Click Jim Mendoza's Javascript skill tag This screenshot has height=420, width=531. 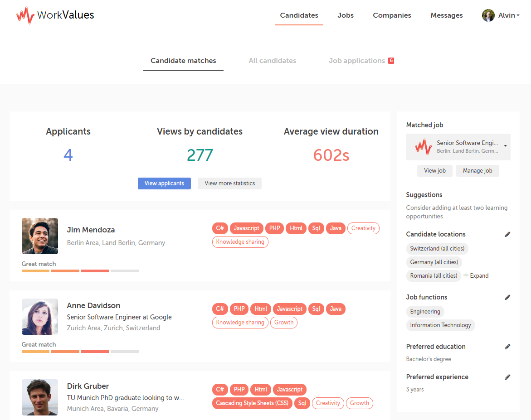pos(246,228)
